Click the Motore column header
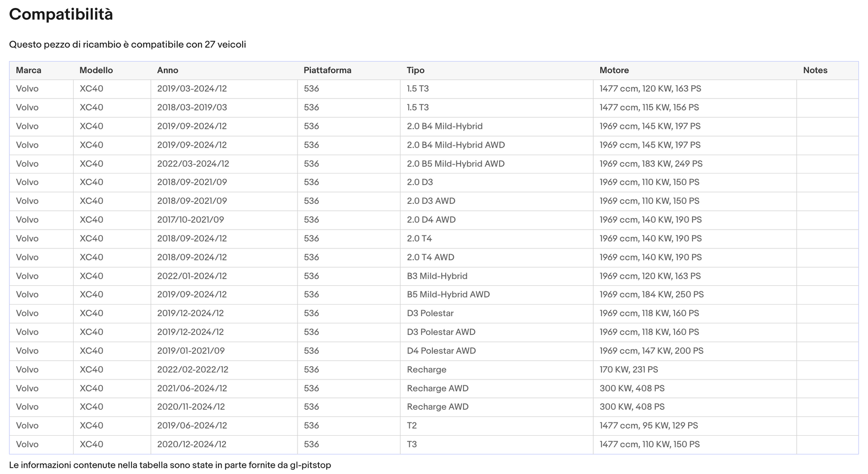Viewport: 868px width, 474px height. (x=614, y=70)
